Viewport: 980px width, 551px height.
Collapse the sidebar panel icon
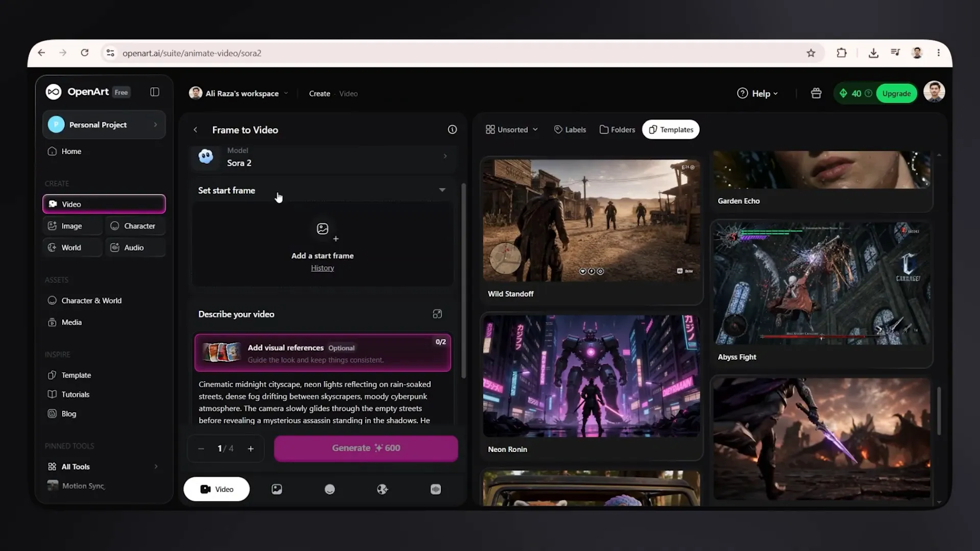[155, 92]
